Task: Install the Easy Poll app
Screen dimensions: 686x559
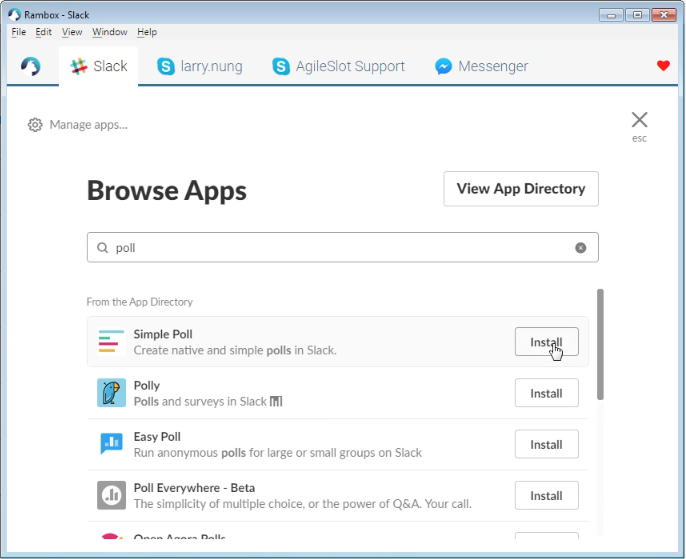Action: tap(546, 444)
